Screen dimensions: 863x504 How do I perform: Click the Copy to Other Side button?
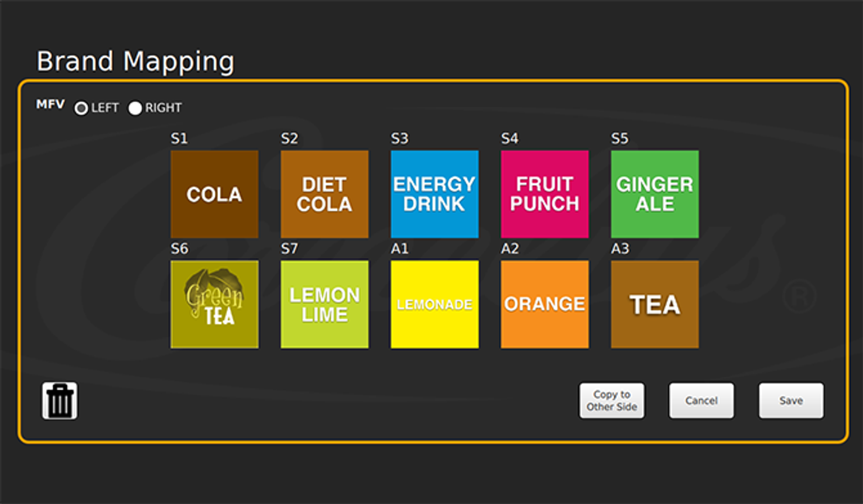click(612, 401)
